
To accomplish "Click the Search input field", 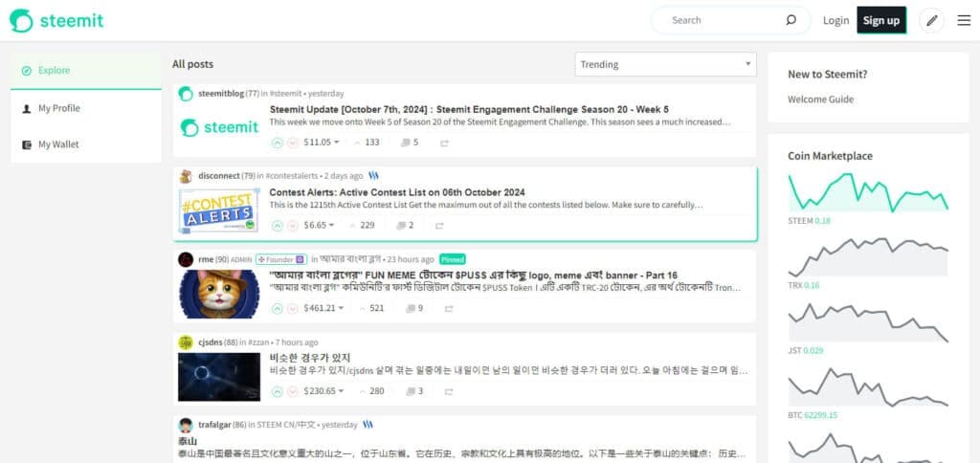I will tap(725, 20).
